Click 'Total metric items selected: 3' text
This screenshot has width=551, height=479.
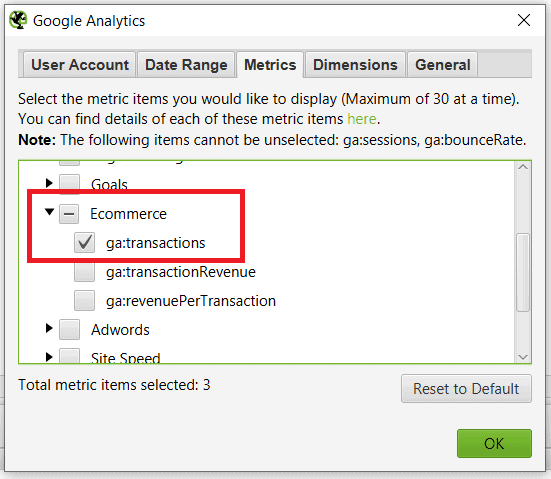point(114,385)
